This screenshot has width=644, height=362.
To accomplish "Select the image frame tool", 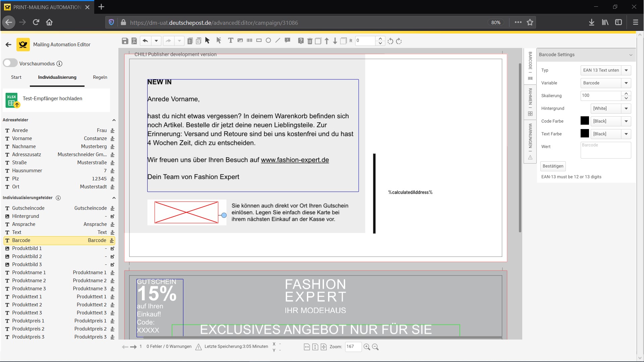I will (x=240, y=41).
